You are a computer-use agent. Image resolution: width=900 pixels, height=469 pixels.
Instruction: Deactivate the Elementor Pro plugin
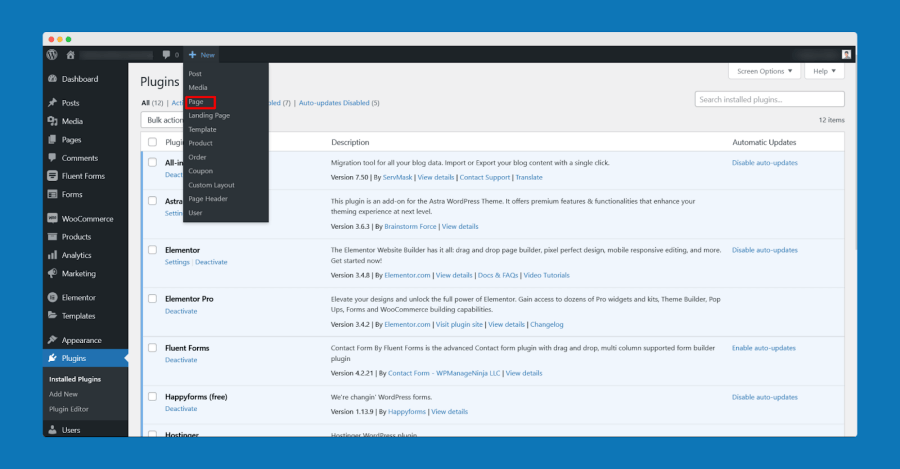tap(181, 311)
